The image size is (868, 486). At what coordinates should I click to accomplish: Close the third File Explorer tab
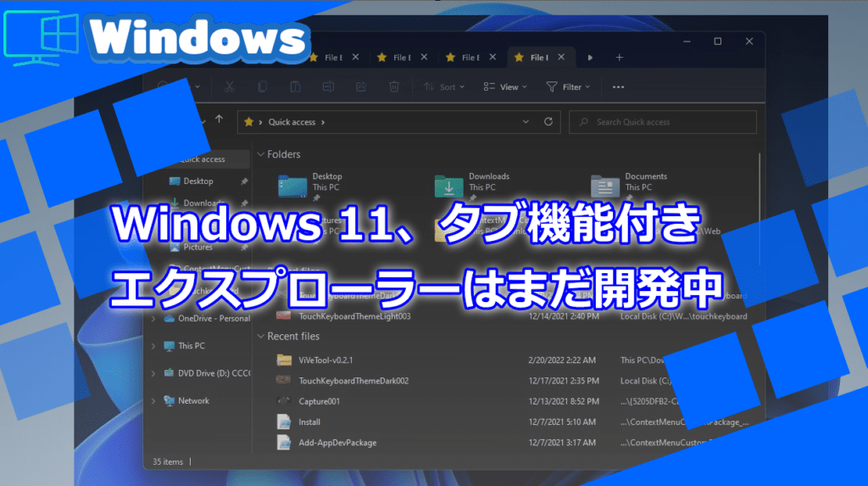coord(492,57)
